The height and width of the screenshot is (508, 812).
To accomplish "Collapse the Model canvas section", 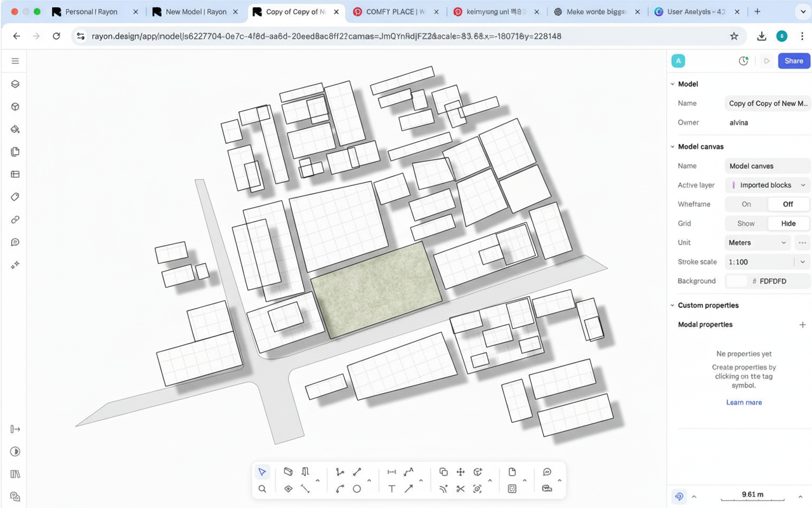I will click(672, 147).
